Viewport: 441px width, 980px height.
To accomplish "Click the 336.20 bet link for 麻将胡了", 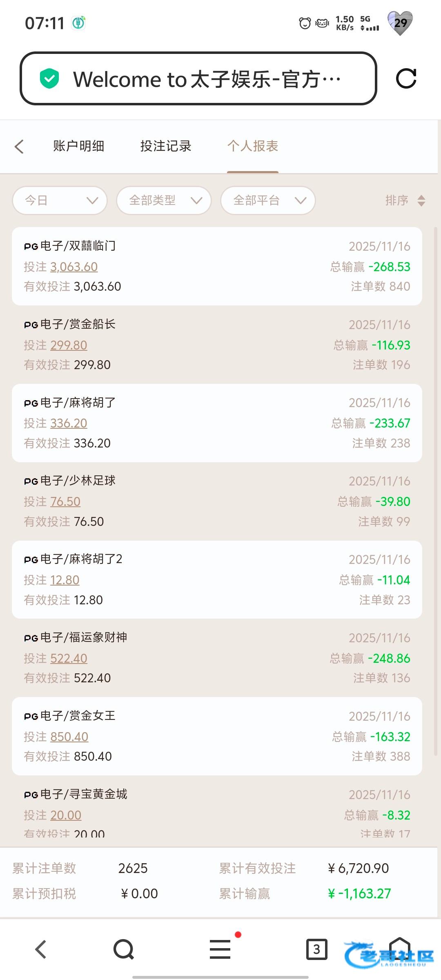I will (69, 423).
